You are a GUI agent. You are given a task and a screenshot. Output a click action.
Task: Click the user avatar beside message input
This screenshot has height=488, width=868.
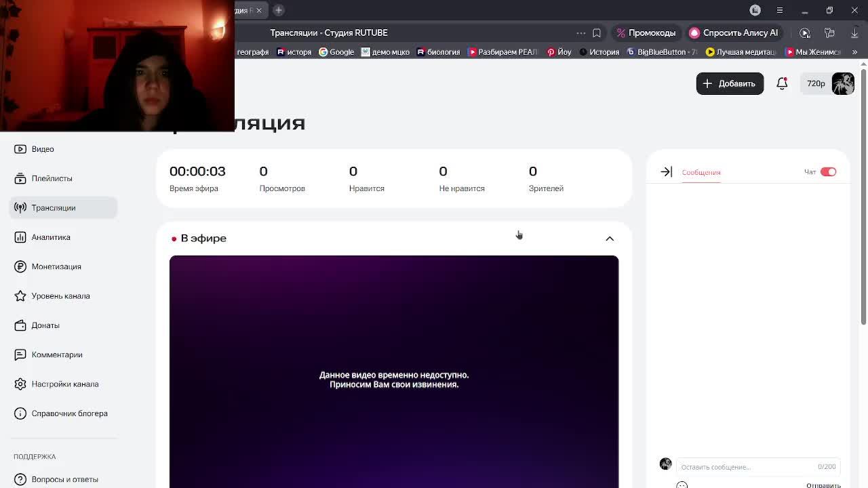tap(665, 464)
